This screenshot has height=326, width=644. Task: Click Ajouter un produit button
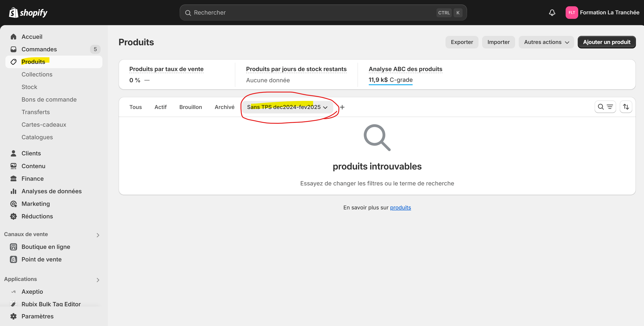pos(607,42)
